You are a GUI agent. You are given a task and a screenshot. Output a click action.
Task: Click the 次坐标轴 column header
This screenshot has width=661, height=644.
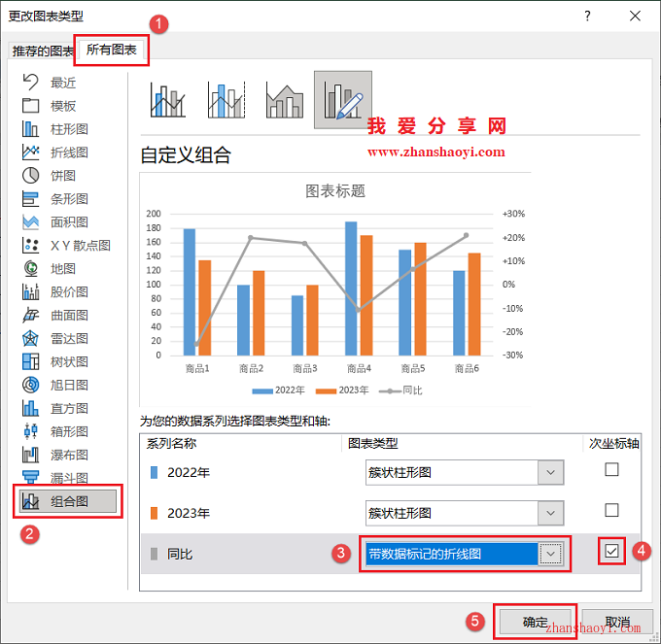click(613, 444)
